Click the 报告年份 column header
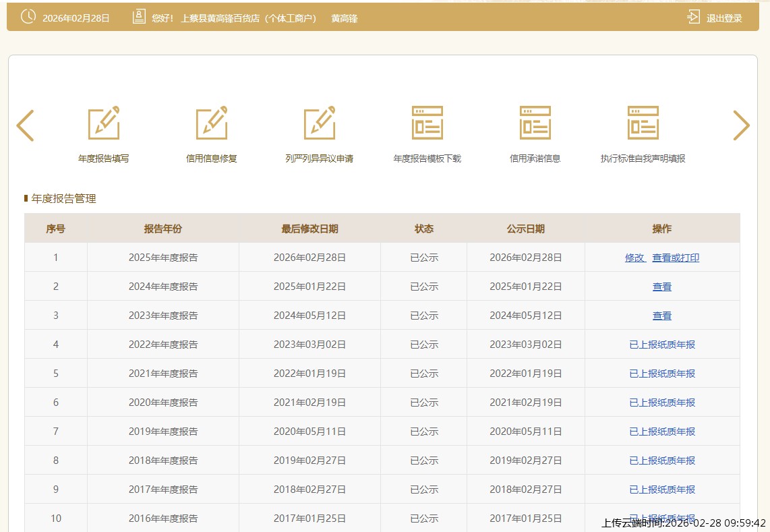The height and width of the screenshot is (532, 770). pyautogui.click(x=163, y=229)
